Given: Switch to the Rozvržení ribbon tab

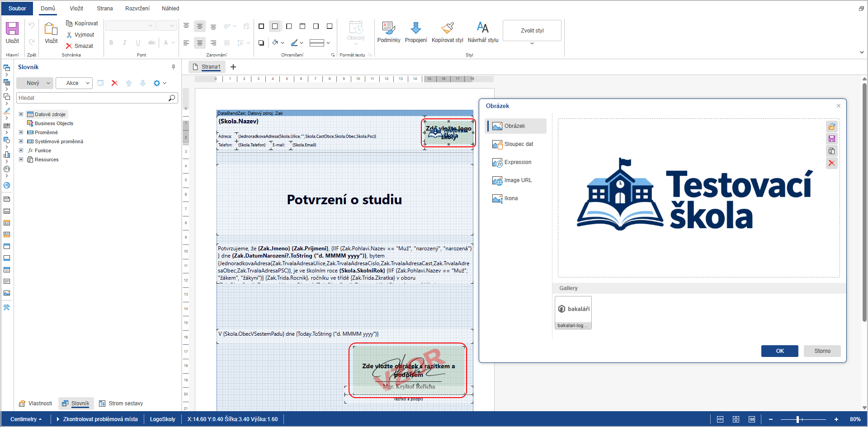Looking at the screenshot, I should (x=137, y=9).
